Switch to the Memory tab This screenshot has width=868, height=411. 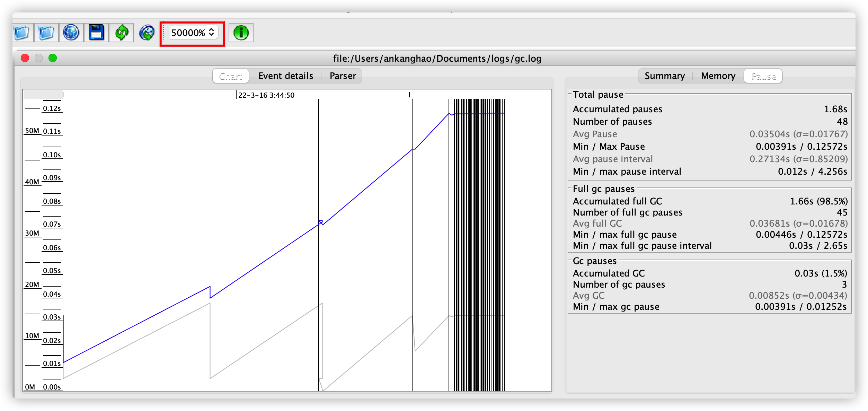point(718,76)
